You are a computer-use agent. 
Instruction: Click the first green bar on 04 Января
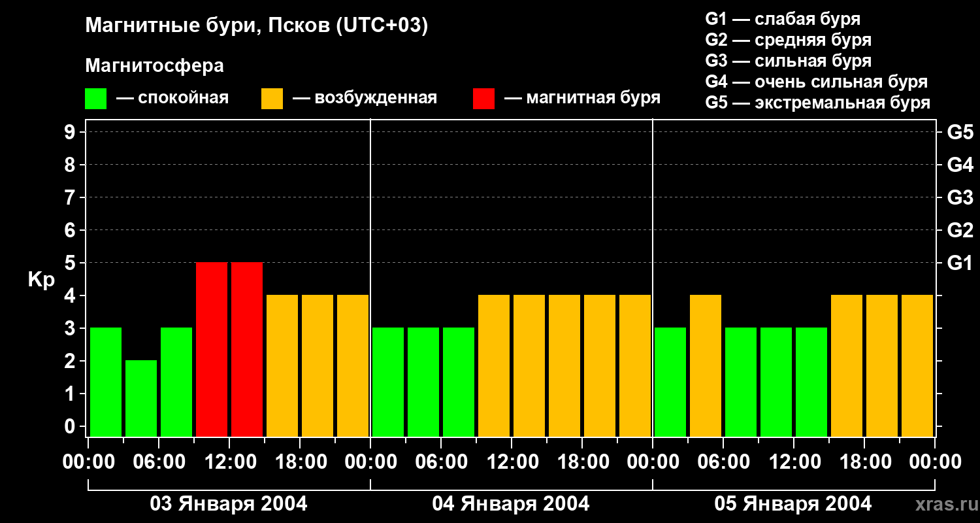coord(388,382)
